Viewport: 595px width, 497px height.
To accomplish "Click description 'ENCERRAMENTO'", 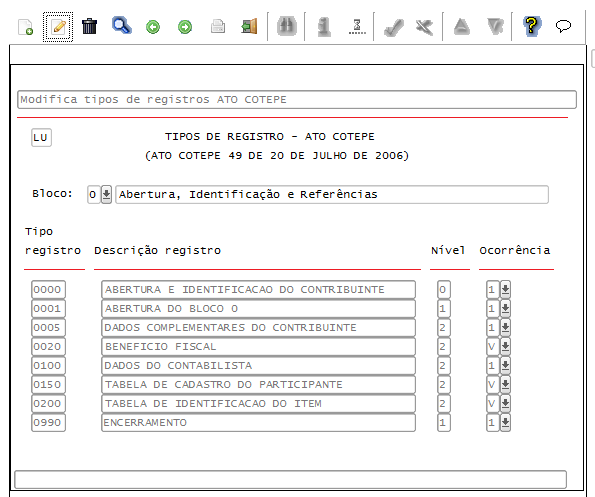I will click(x=258, y=422).
